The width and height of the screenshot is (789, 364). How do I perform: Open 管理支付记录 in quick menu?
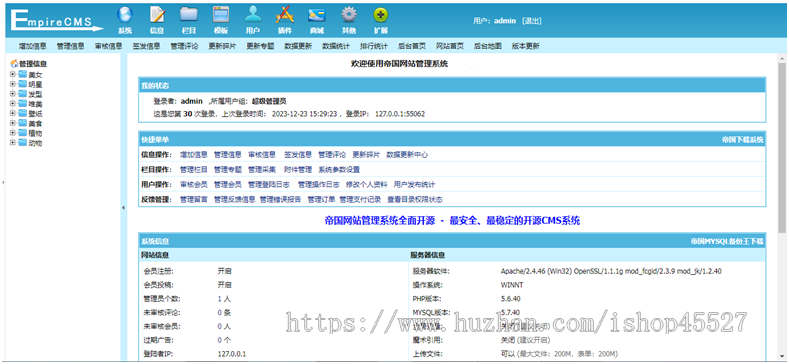coord(360,199)
